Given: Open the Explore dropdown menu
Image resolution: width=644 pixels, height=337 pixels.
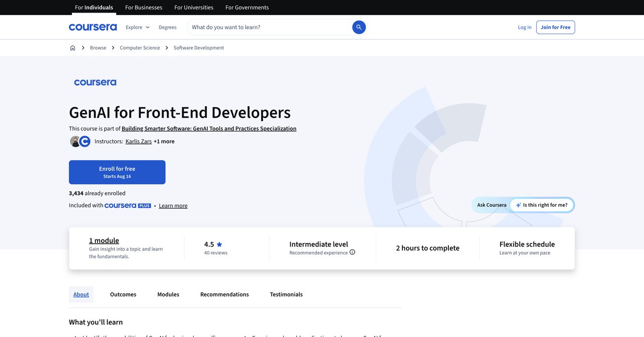Looking at the screenshot, I should pos(137,27).
